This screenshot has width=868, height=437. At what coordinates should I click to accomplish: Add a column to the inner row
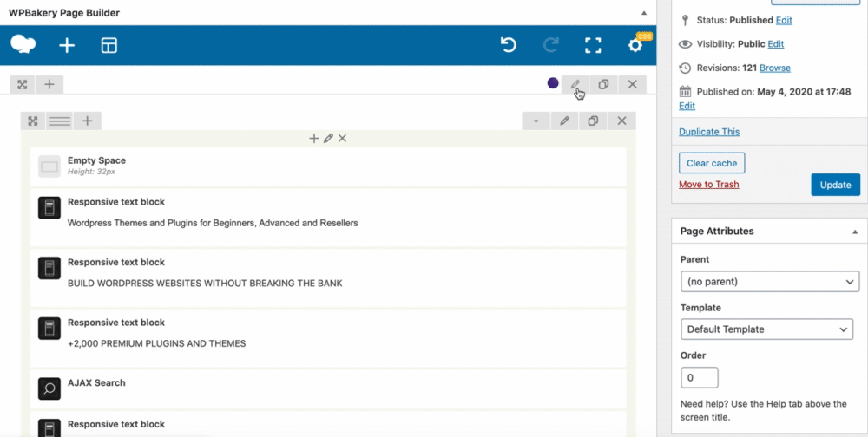point(88,121)
